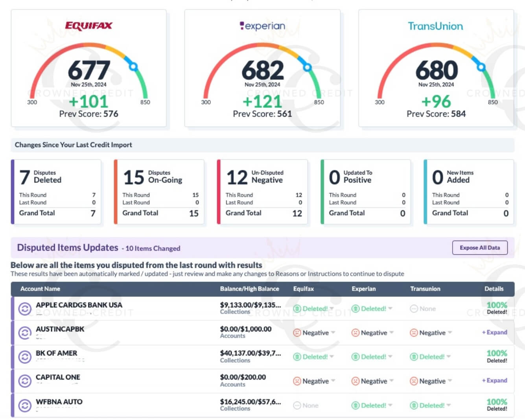Click Transunion None icon for APPLE CARDGS

tap(414, 309)
